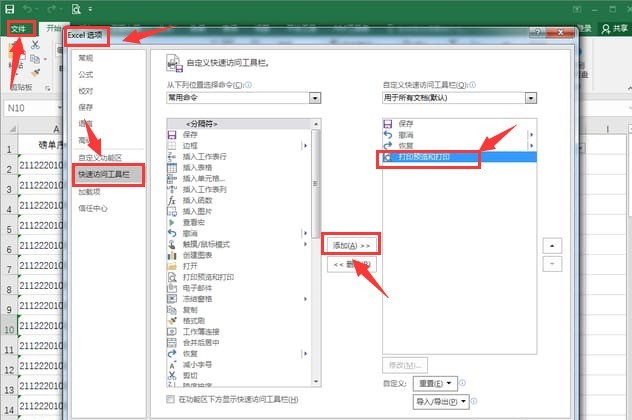Click the Save icon in title bar

coord(9,9)
